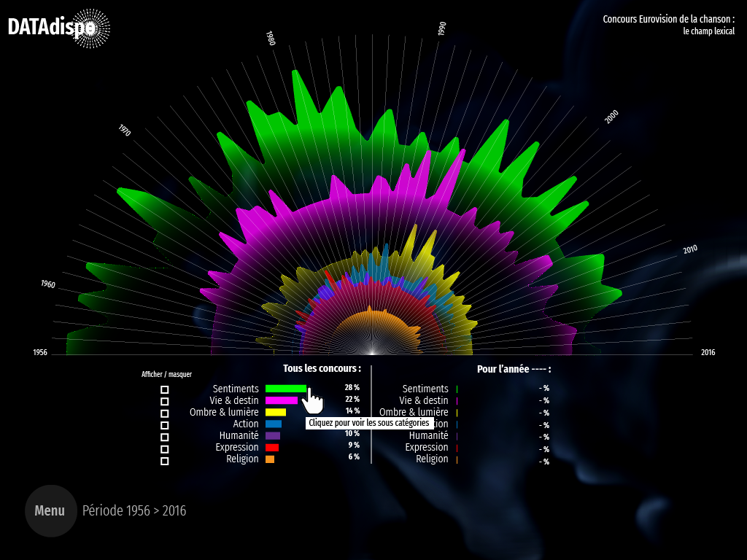
Task: Click the 1970 year marker
Action: point(124,130)
